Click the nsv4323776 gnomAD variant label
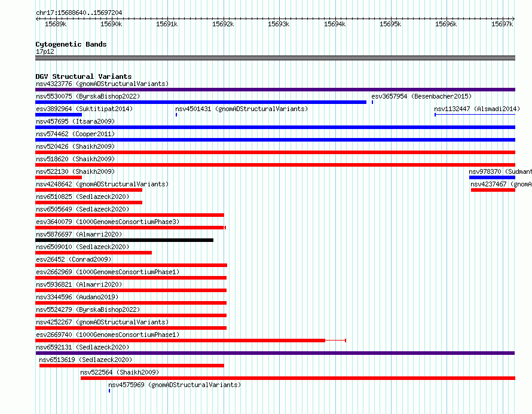The image size is (532, 414). tap(102, 84)
